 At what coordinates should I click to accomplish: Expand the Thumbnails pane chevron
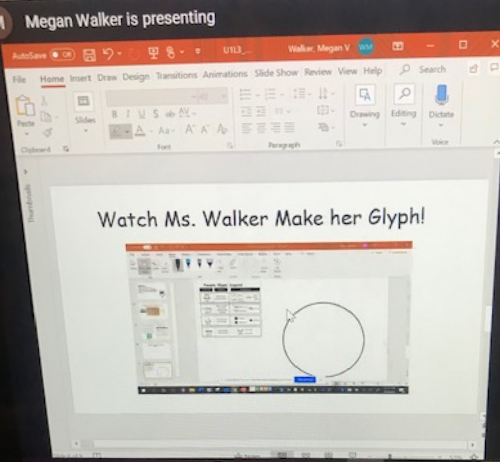tap(26, 172)
